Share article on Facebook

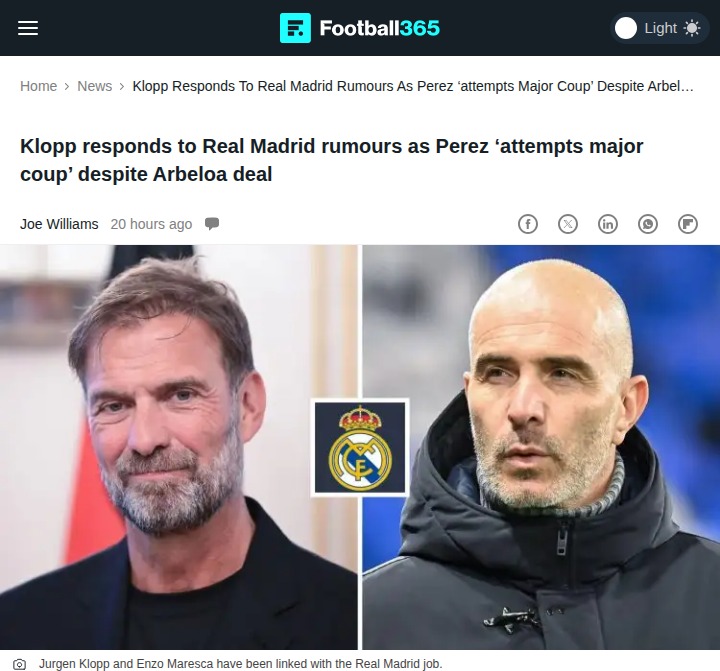528,224
